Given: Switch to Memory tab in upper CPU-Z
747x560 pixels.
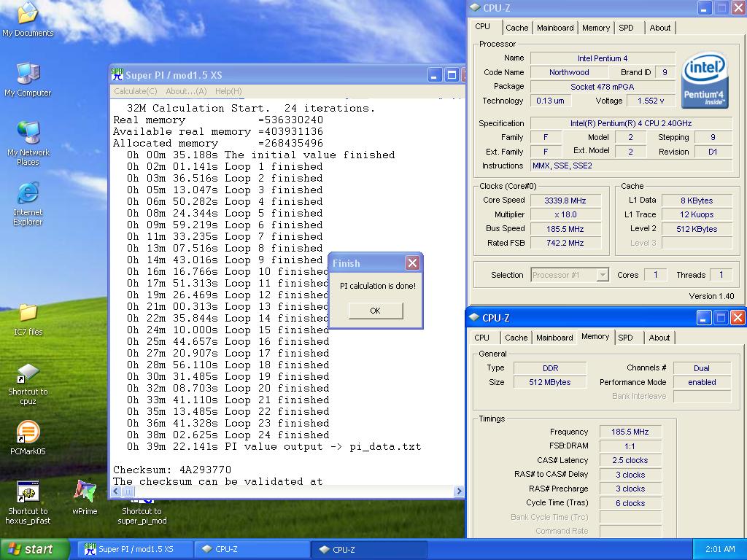Looking at the screenshot, I should click(595, 28).
